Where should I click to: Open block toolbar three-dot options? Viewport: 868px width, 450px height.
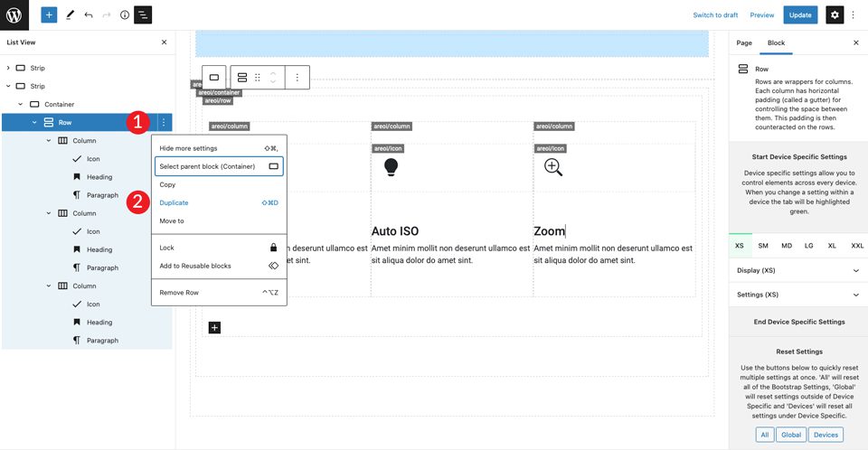[x=297, y=78]
